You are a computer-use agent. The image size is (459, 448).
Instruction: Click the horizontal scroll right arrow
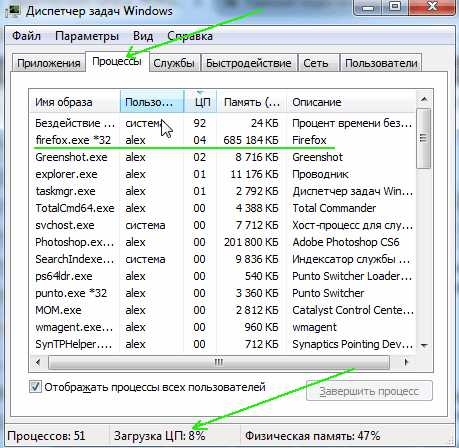(x=406, y=362)
